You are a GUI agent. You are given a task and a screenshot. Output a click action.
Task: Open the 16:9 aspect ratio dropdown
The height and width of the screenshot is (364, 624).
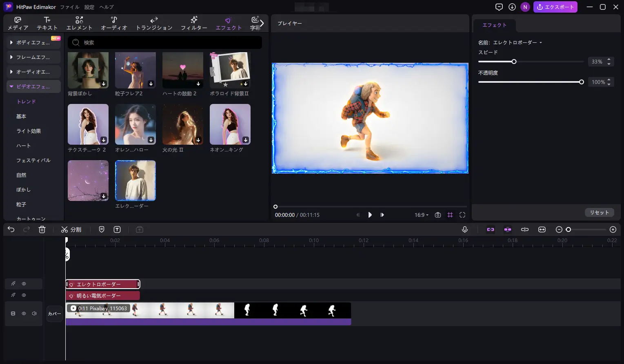422,215
